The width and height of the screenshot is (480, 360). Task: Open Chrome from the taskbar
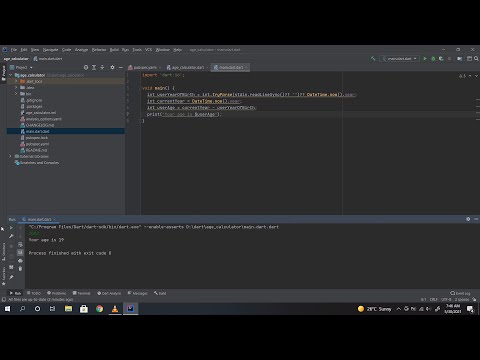pyautogui.click(x=99, y=309)
